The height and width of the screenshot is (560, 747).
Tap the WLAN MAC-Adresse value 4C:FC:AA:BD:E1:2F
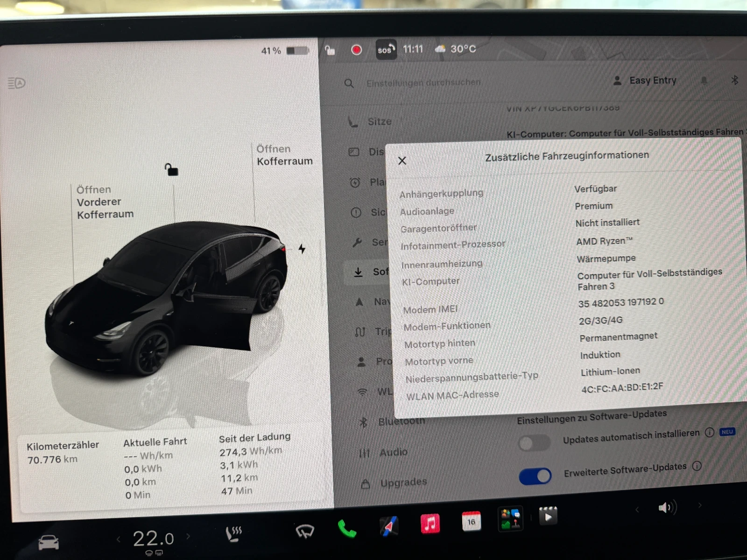[x=622, y=388]
